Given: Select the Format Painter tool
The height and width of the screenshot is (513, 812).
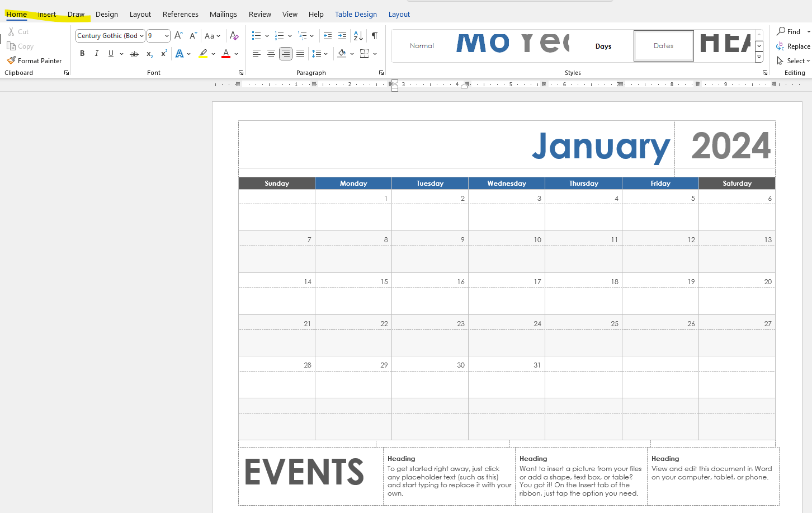Looking at the screenshot, I should [x=35, y=60].
